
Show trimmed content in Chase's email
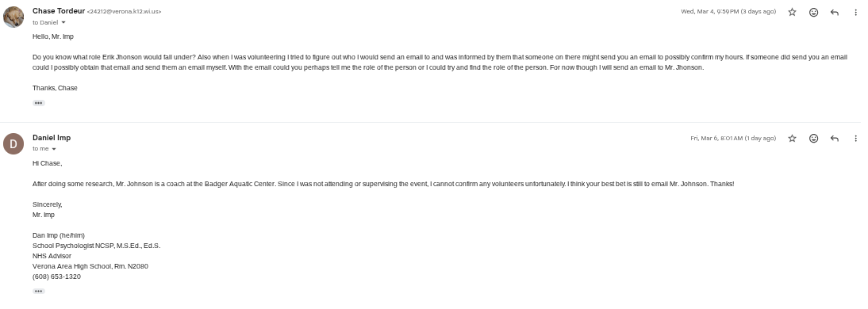pyautogui.click(x=38, y=103)
